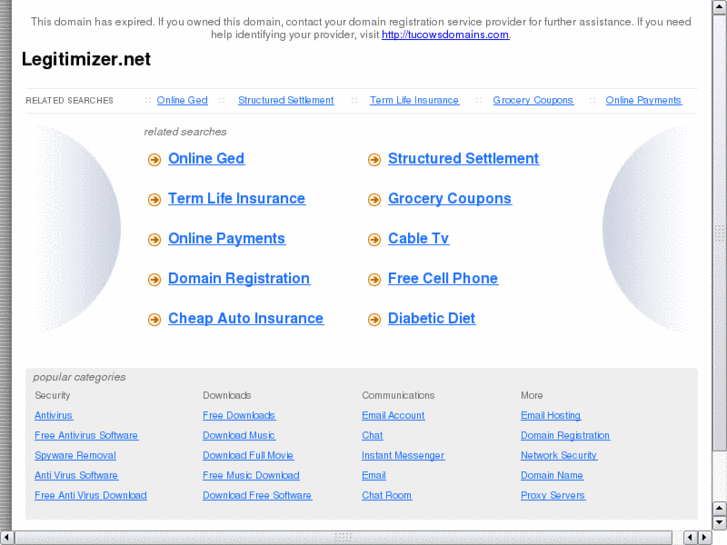
Task: Select Term Life Insurance in the top bar
Action: 414,100
